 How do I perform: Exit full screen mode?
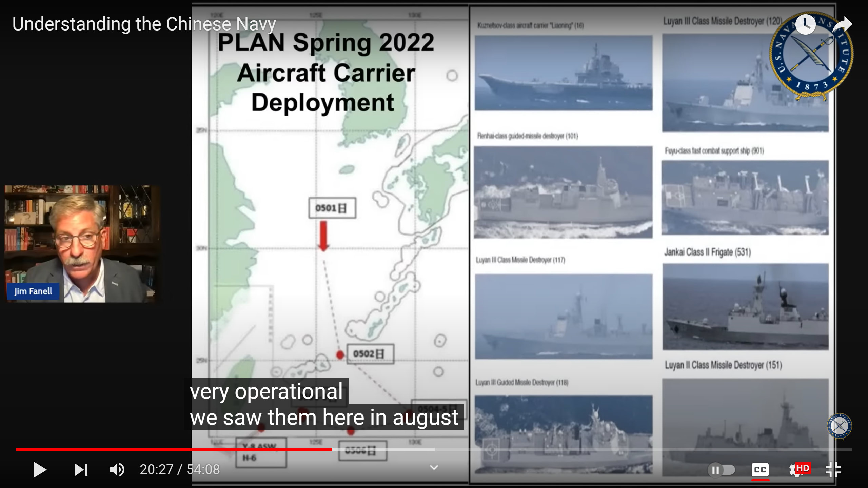833,470
